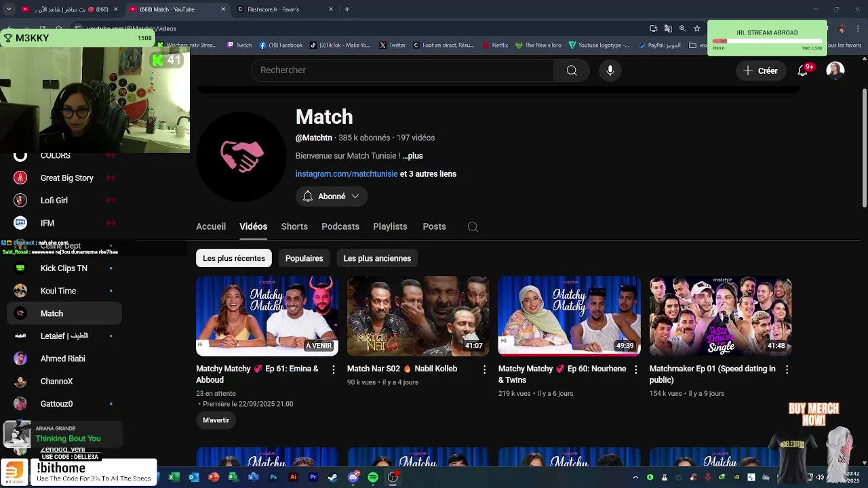Image resolution: width=868 pixels, height=488 pixels.
Task: Open options for Match Nar S02 video
Action: (x=484, y=369)
